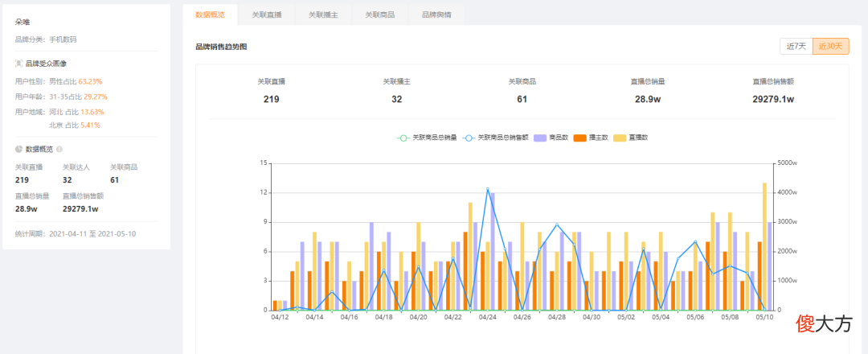Viewport: 868px width, 354px height.
Task: Click the tallest yellow bar at 05/10
Action: [x=764, y=246]
